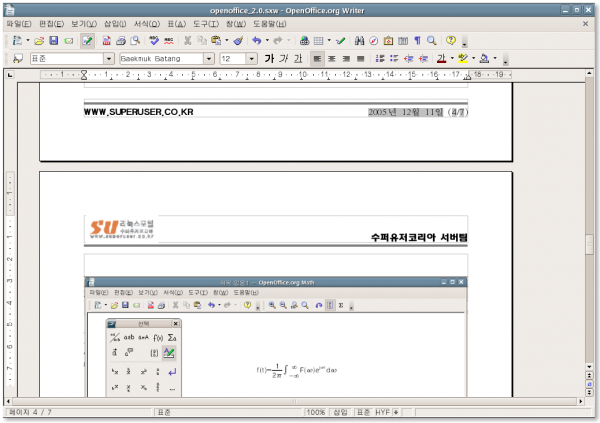The height and width of the screenshot is (423, 600).
Task: Open Styles and Formatting icon
Action: 18,59
